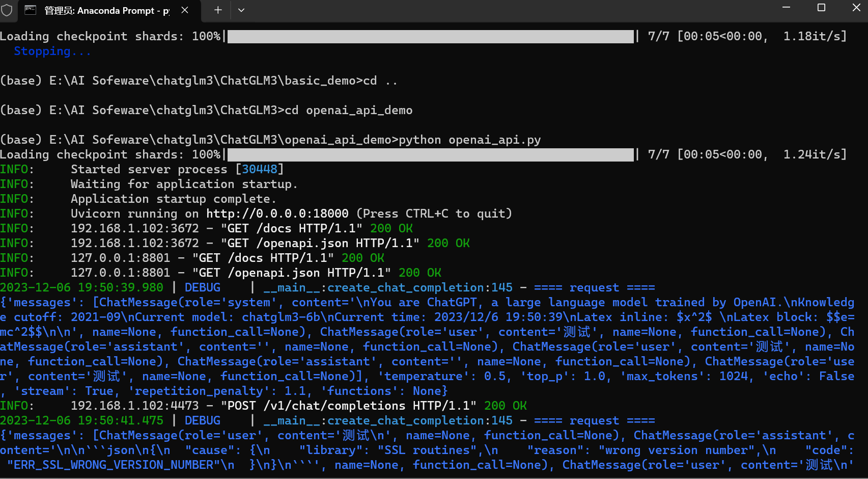Click the Anaconda Prompt tab terminal icon
This screenshot has width=868, height=479.
(x=31, y=10)
